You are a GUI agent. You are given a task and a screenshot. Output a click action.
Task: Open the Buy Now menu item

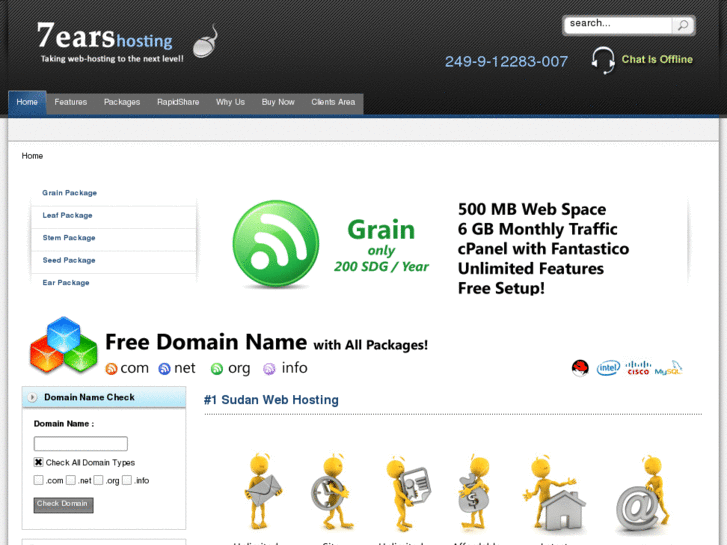[x=278, y=102]
